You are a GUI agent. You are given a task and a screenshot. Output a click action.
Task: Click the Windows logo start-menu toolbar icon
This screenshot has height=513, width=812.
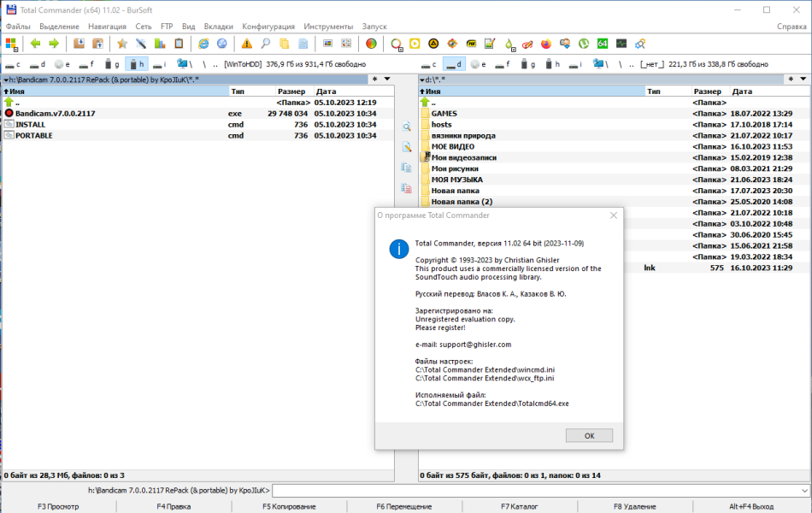tap(11, 44)
